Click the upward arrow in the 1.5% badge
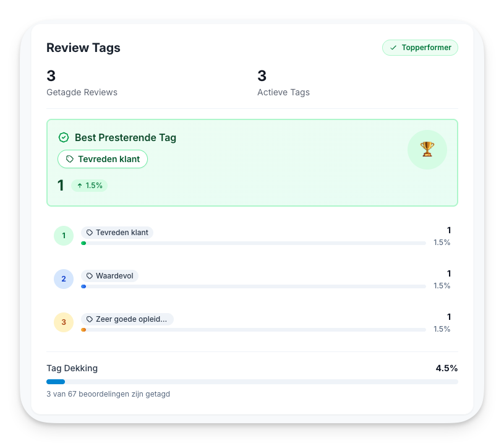504x443 pixels. pos(80,185)
